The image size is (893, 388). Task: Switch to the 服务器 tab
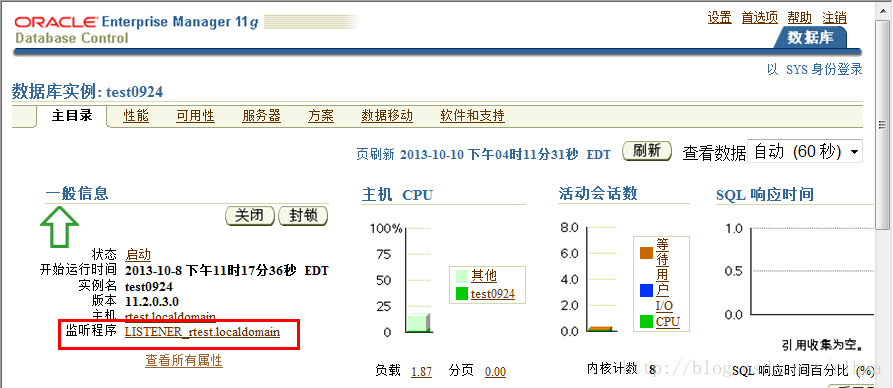coord(261,116)
